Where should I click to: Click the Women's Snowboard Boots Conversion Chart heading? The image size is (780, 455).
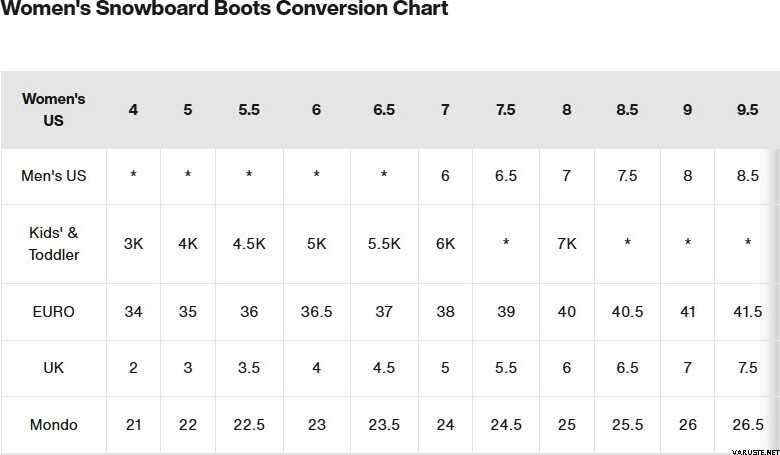[224, 10]
